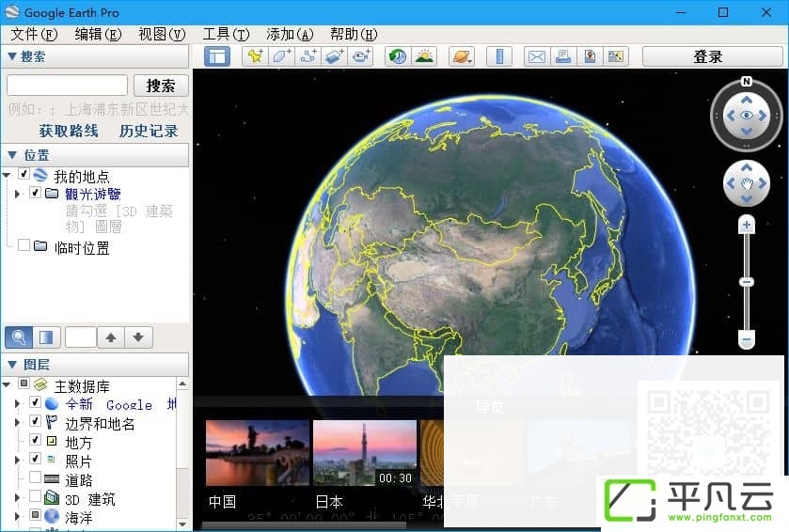Image resolution: width=789 pixels, height=532 pixels.
Task: Click the hand move joystick center
Action: (x=747, y=184)
